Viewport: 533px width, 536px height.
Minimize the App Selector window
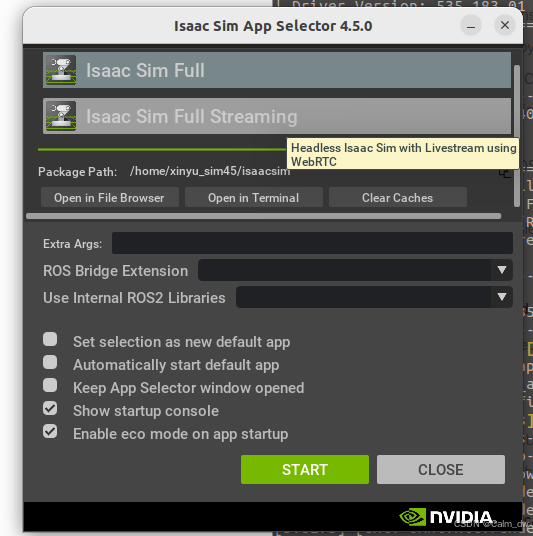471,25
